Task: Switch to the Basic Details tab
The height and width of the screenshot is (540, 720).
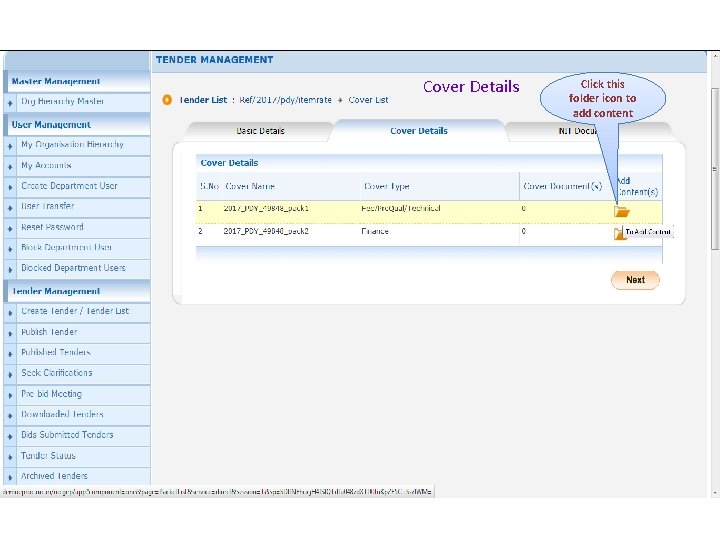Action: 260,131
